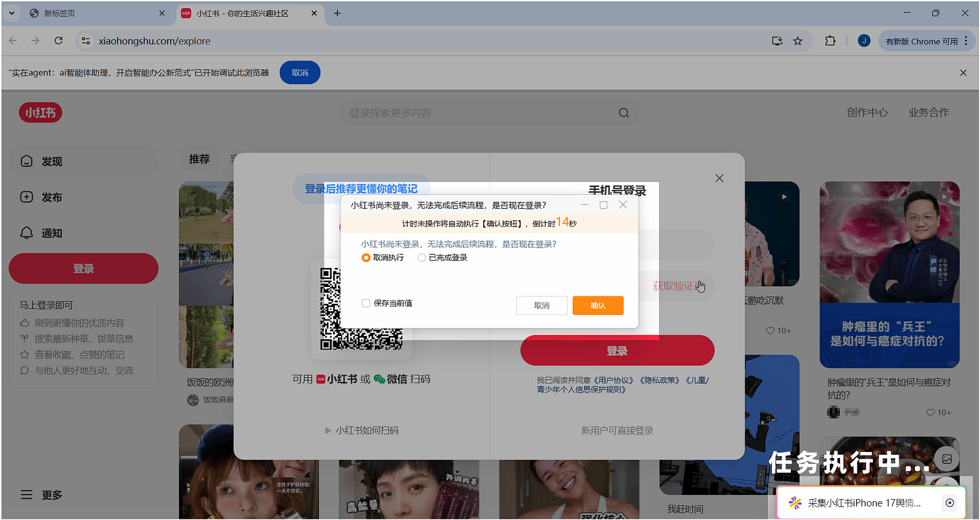Image resolution: width=980 pixels, height=520 pixels.
Task: Click the blue 取消 debugging button
Action: [300, 72]
